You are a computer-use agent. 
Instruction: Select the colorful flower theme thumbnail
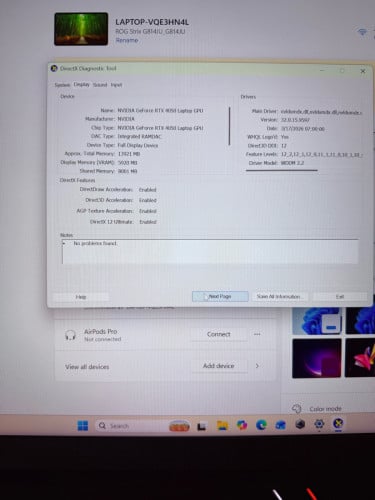click(x=360, y=358)
